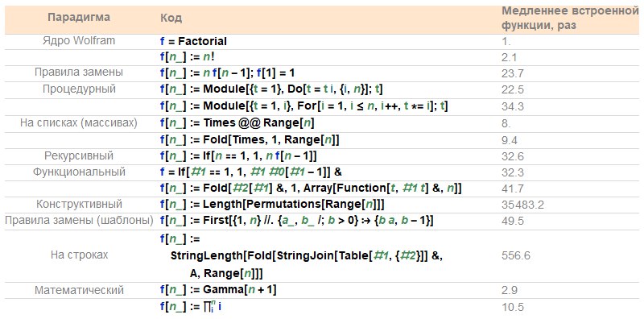Select the 'f[n_] := n!' code cell
The image size is (644, 319).
tap(188, 57)
